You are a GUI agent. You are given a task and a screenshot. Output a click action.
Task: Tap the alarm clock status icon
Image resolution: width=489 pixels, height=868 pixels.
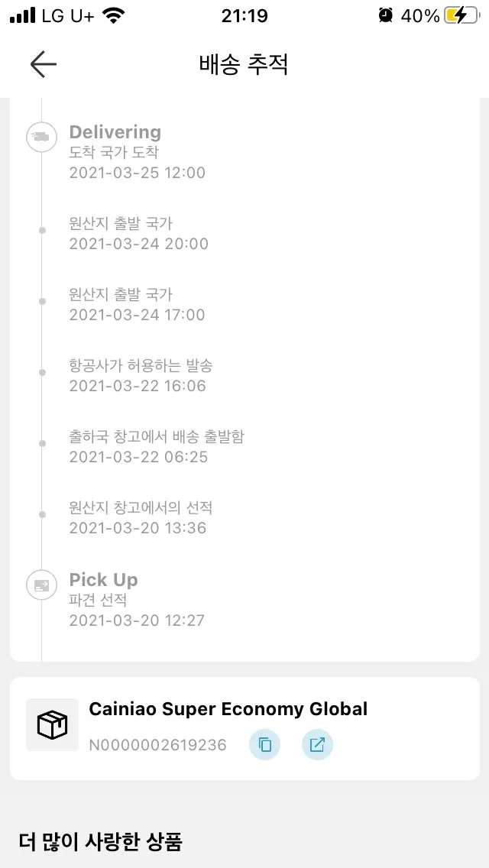coord(385,15)
